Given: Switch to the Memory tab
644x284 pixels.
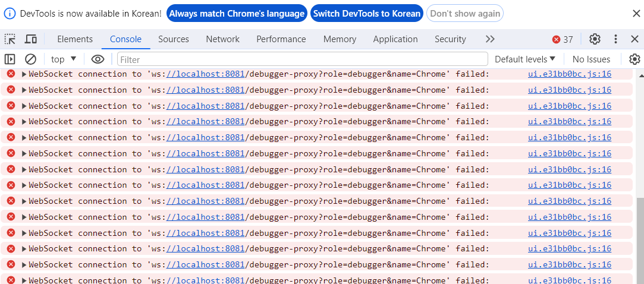Looking at the screenshot, I should tap(340, 39).
